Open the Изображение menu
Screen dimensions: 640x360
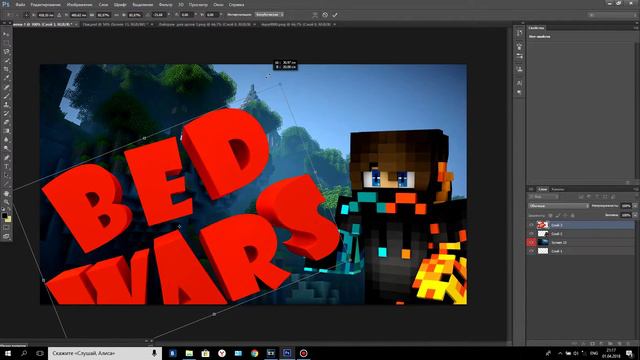(x=79, y=4)
